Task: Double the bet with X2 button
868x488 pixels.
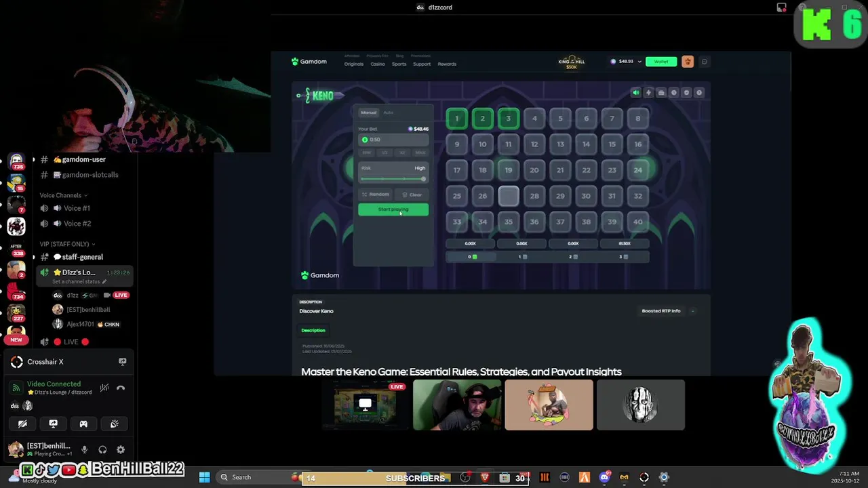Action: 402,153
